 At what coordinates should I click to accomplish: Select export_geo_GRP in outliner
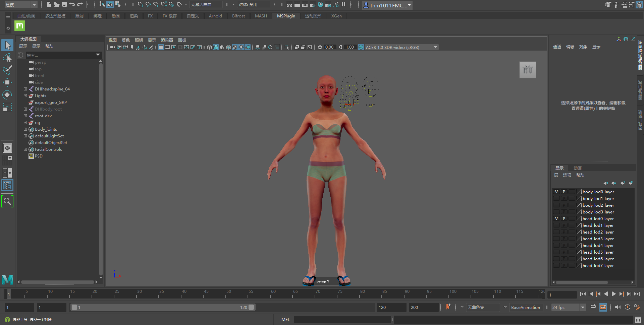[51, 103]
